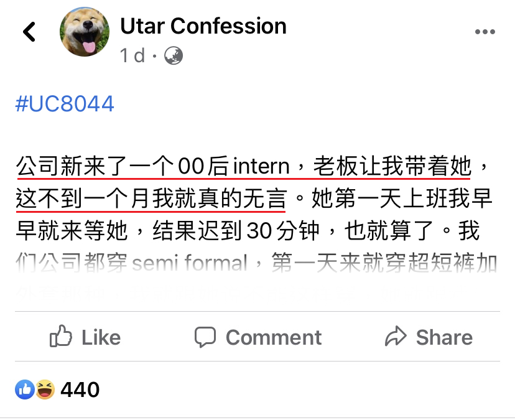Click the underlined first line about the intern

point(243,167)
